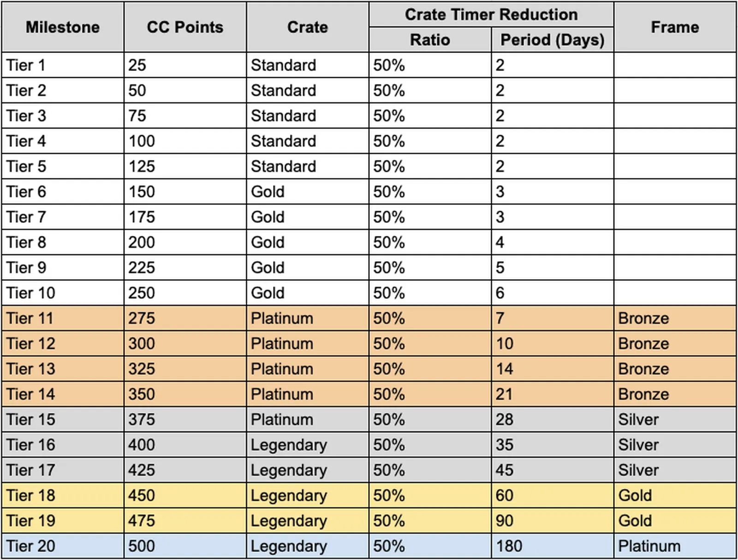Select the Tier 12 Bronze frame cell
738x560 pixels.
pos(675,344)
